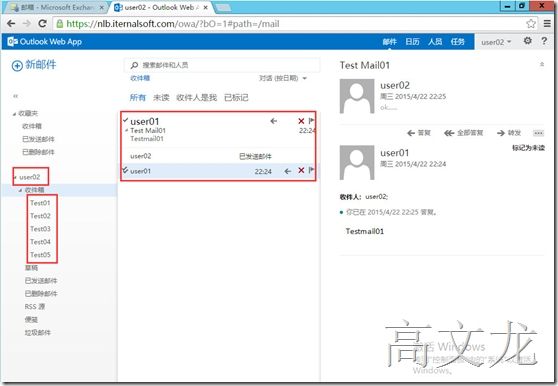Viewport: 558px width, 386px height.
Task: Collapse the folder pane with double chevron
Action: [15, 96]
